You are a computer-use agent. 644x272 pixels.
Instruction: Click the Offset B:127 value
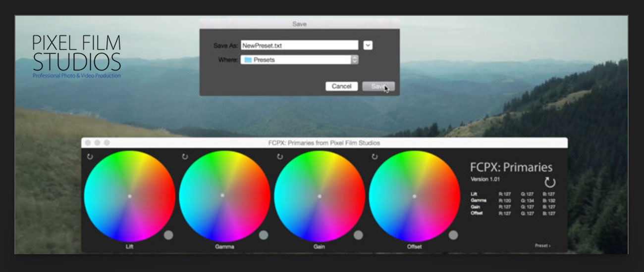tap(548, 213)
